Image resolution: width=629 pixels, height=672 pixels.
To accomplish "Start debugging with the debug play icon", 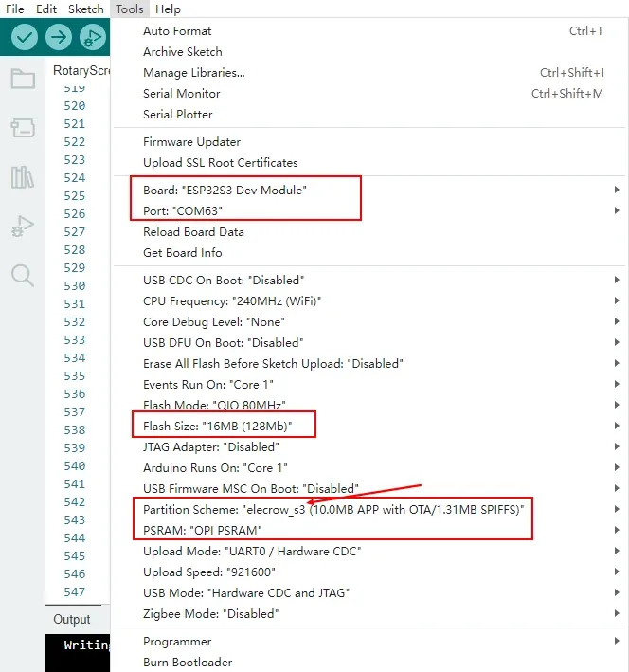I will point(93,37).
